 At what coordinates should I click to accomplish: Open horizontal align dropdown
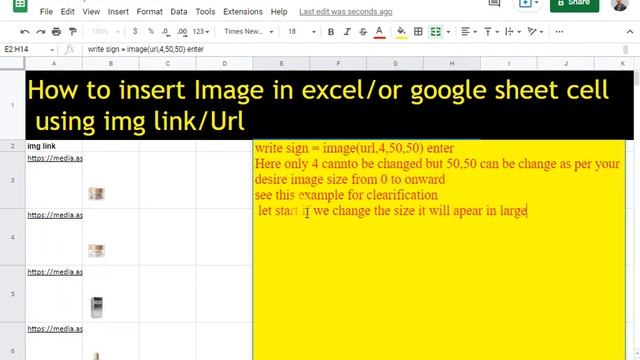coord(469,31)
